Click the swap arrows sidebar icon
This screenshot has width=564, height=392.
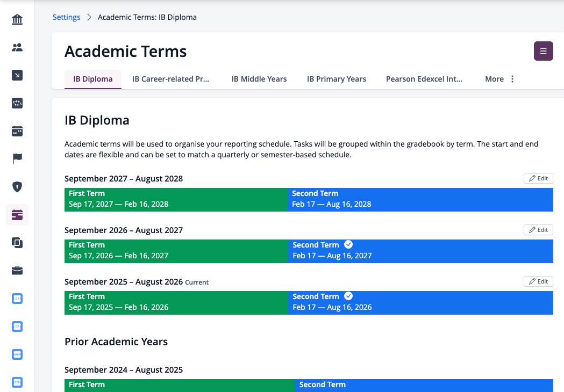(x=17, y=103)
